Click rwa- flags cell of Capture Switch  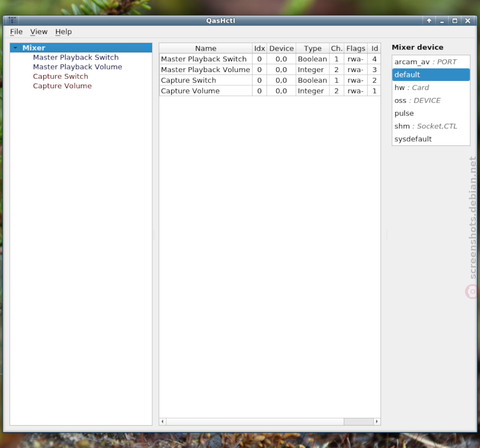point(356,80)
